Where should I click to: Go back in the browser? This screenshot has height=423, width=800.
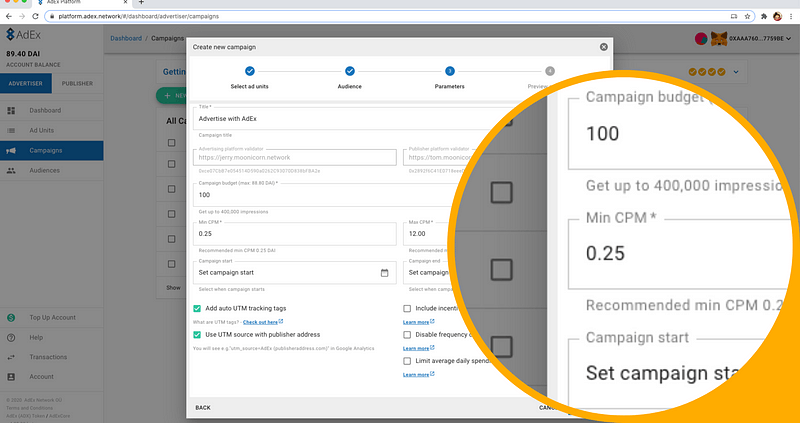(x=9, y=16)
